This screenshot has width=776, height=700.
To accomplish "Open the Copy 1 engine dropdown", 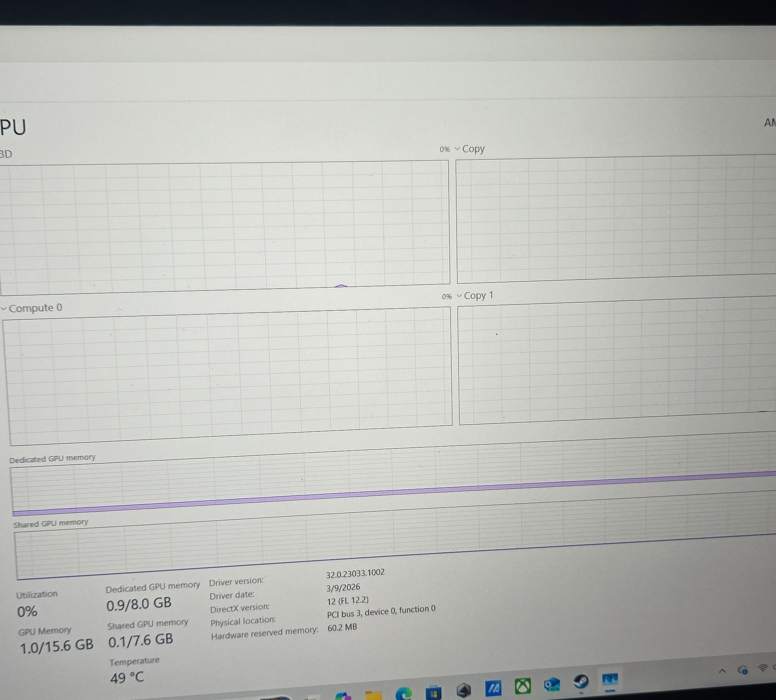I will tap(475, 295).
